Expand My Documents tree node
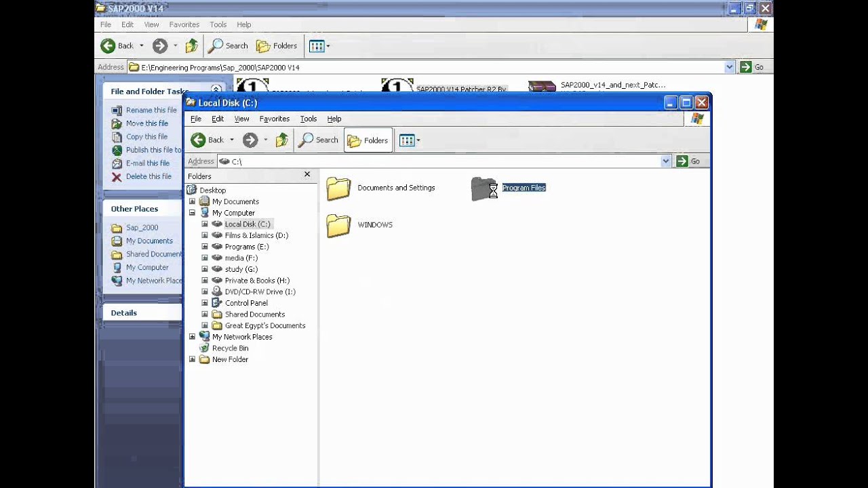This screenshot has height=488, width=868. point(192,201)
